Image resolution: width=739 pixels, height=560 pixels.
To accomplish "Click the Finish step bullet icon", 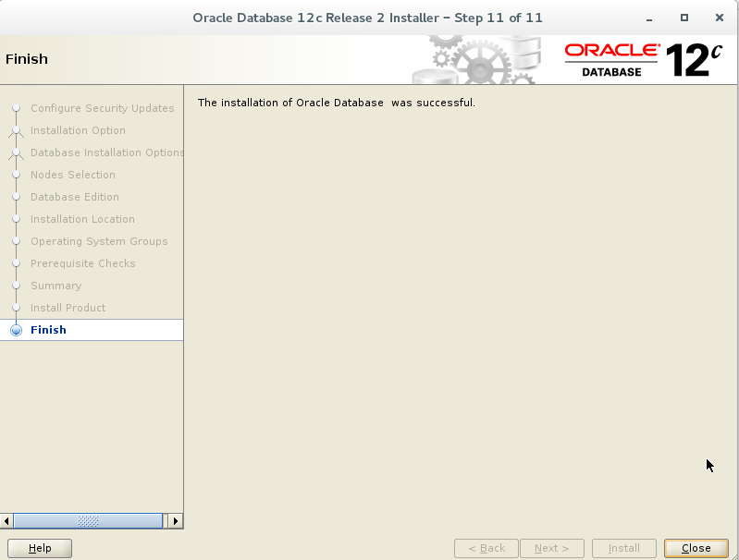I will pos(16,330).
